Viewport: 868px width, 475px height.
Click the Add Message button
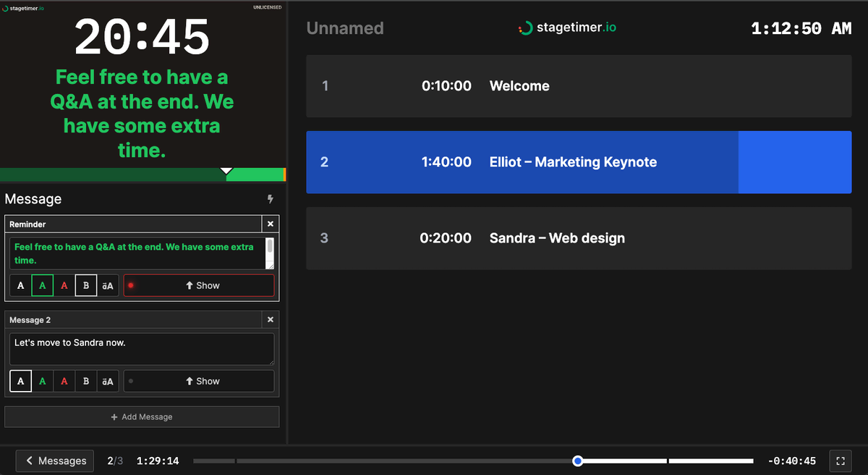click(142, 416)
